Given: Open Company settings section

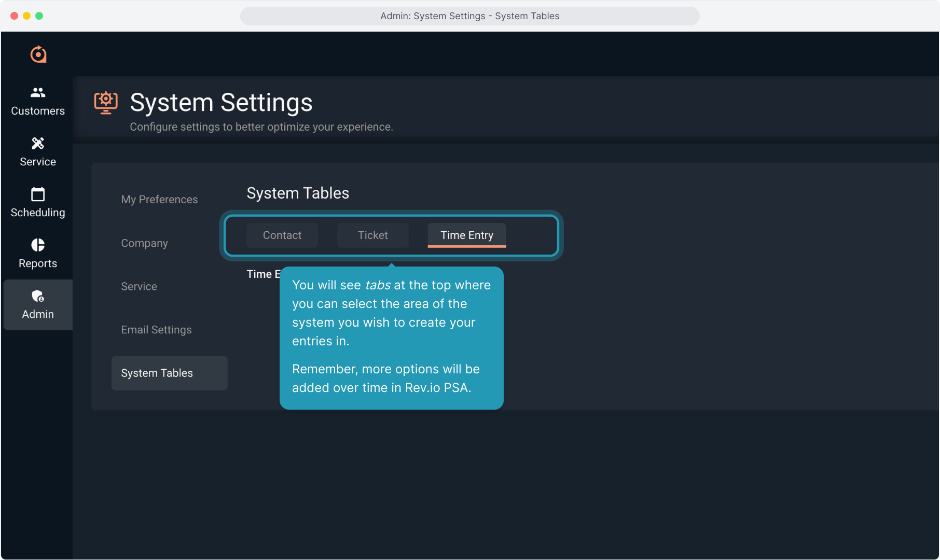Looking at the screenshot, I should click(x=144, y=243).
